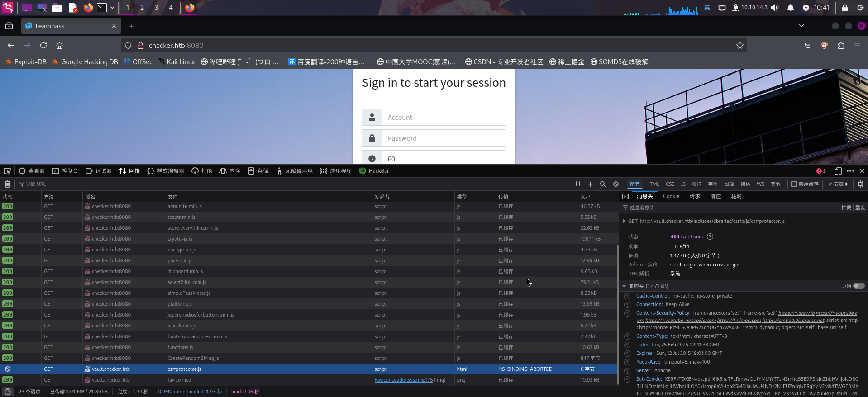
Task: Click the filter URL 过滤 input
Action: pos(294,184)
